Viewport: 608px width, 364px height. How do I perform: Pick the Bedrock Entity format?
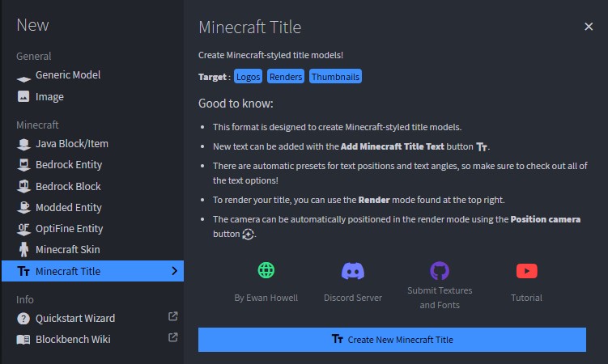point(69,165)
